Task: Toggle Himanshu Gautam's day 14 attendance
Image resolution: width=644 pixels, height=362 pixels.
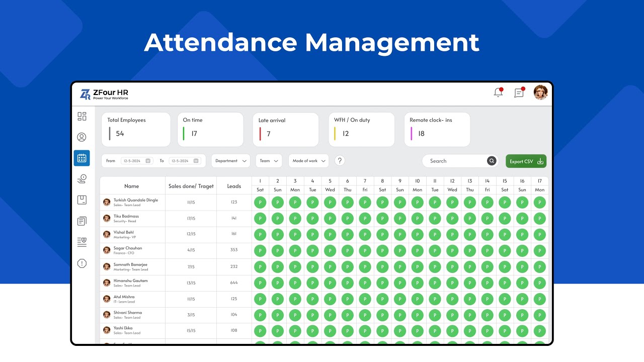Action: pyautogui.click(x=487, y=283)
